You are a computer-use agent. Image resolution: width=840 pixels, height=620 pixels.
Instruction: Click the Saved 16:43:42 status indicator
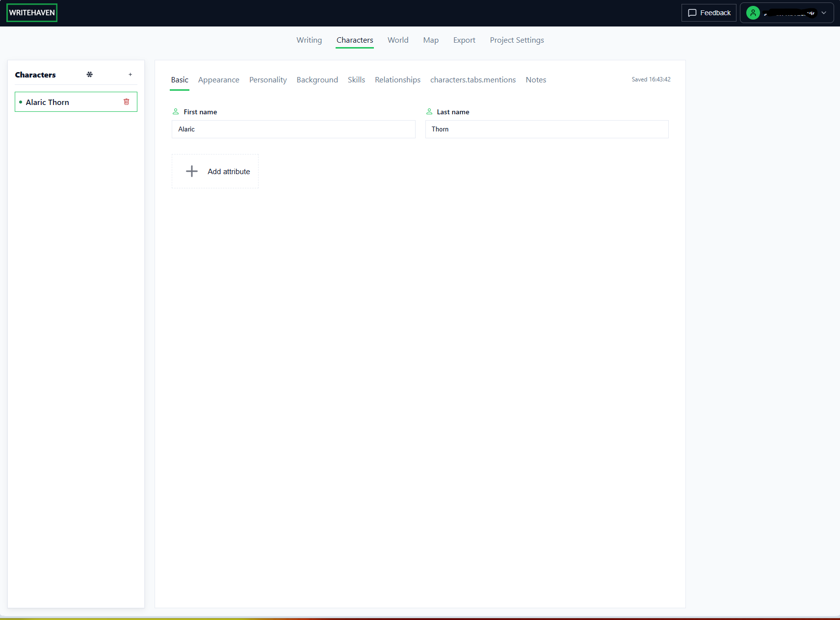pyautogui.click(x=651, y=79)
